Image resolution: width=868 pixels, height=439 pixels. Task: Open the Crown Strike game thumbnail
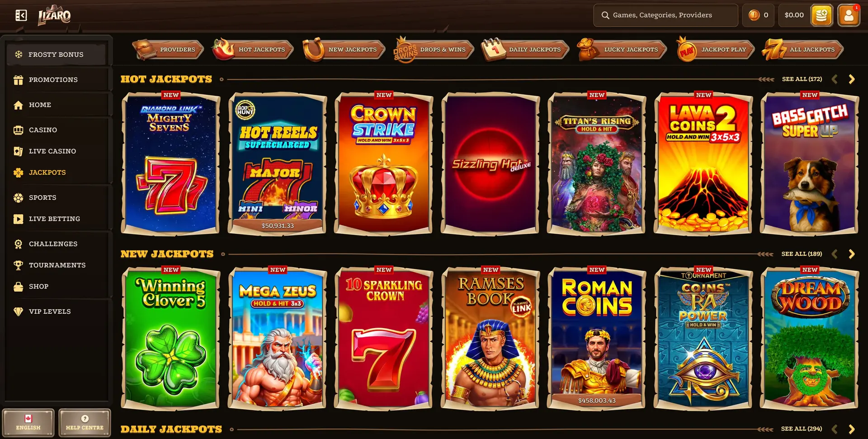pos(384,163)
